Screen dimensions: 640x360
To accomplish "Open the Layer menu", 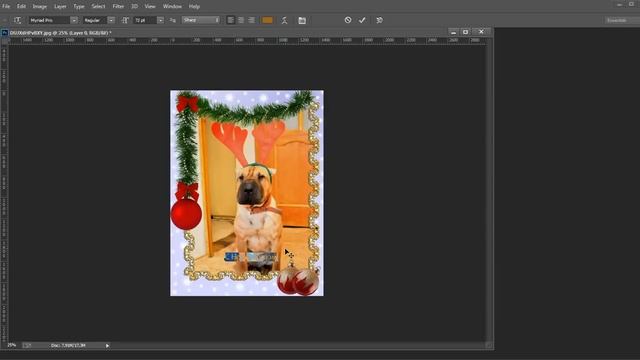I will pos(60,7).
